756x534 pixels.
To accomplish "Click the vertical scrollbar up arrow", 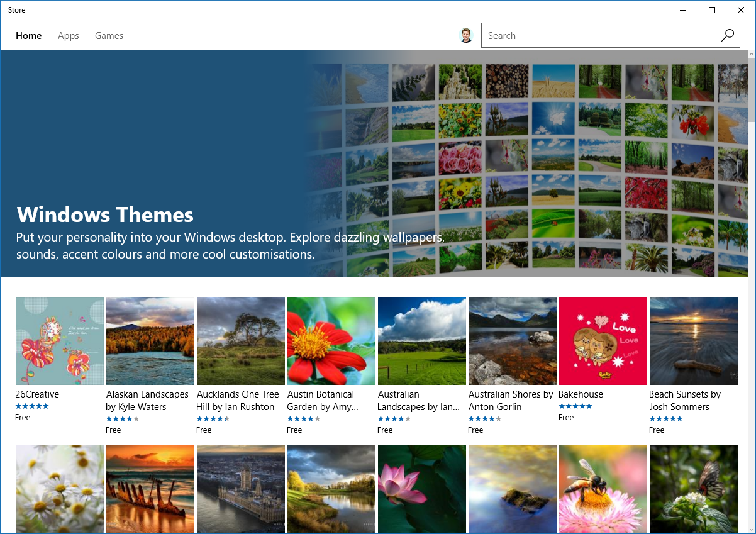I will coord(751,55).
